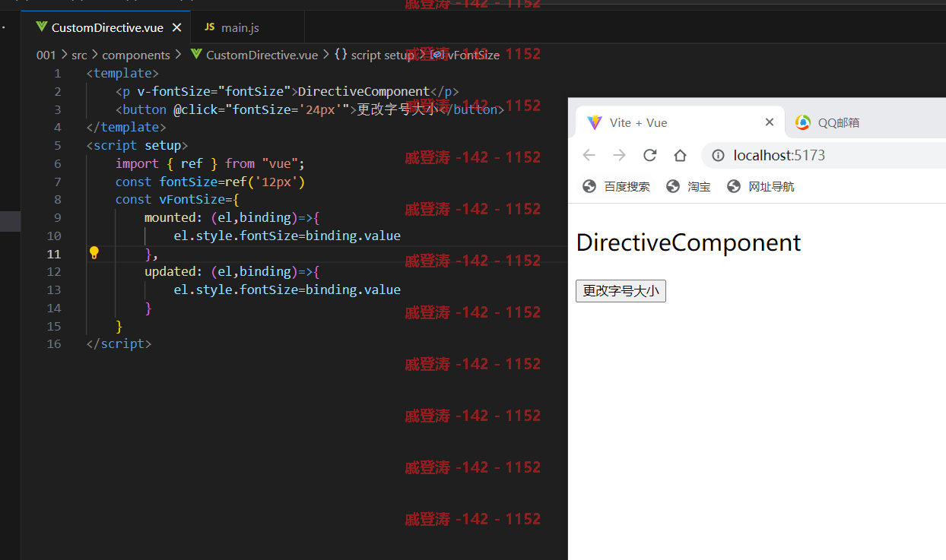Close the Vite + Vue browser tab
Image resolution: width=946 pixels, height=560 pixels.
[769, 122]
